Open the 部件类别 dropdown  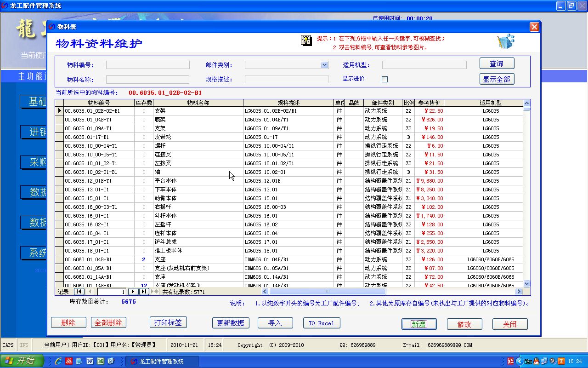tap(325, 65)
